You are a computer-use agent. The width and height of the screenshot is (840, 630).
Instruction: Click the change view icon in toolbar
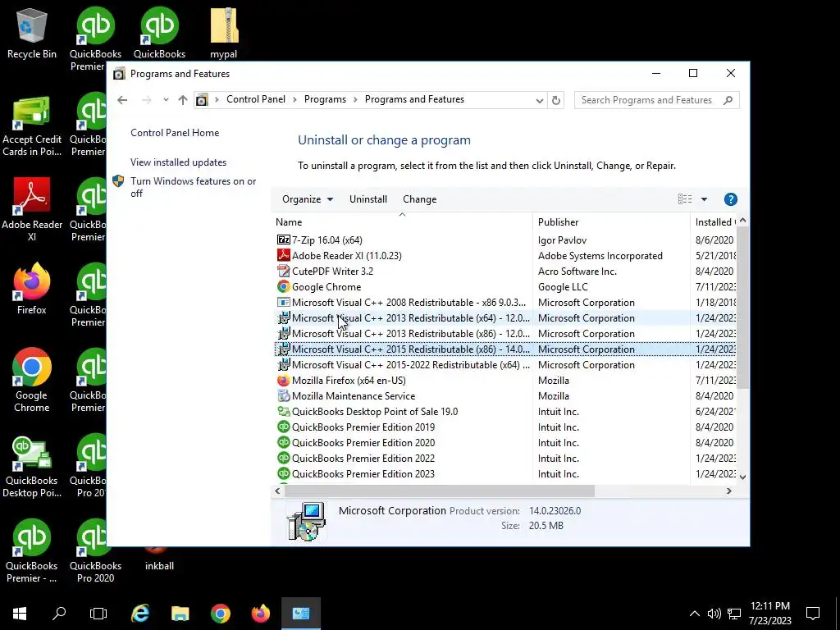tap(685, 199)
